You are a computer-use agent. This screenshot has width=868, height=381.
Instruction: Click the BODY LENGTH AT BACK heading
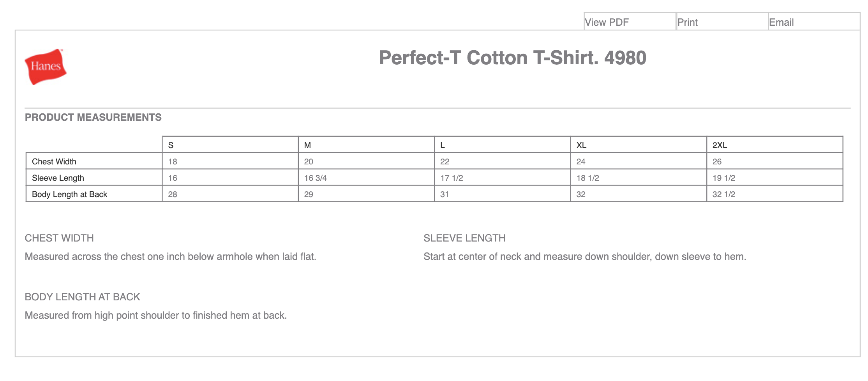click(x=82, y=297)
